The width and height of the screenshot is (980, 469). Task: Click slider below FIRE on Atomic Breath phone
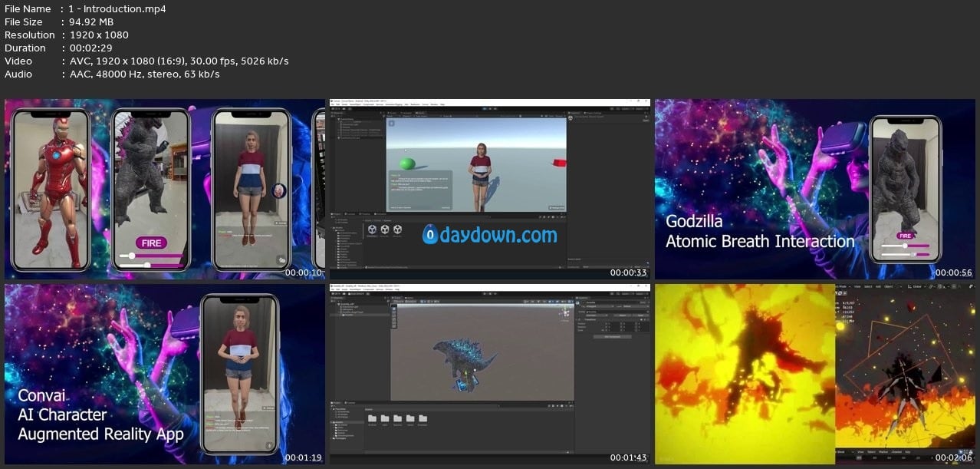[905, 246]
